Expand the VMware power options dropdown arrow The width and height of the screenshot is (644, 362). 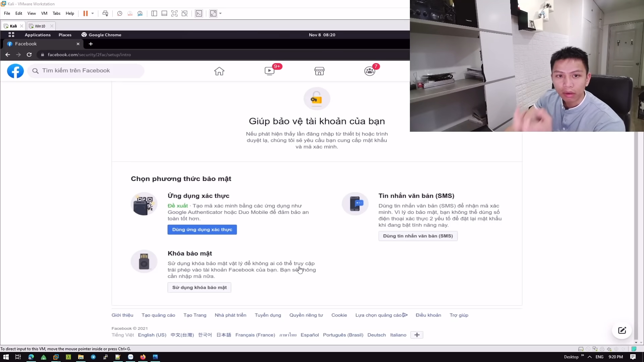pyautogui.click(x=93, y=13)
